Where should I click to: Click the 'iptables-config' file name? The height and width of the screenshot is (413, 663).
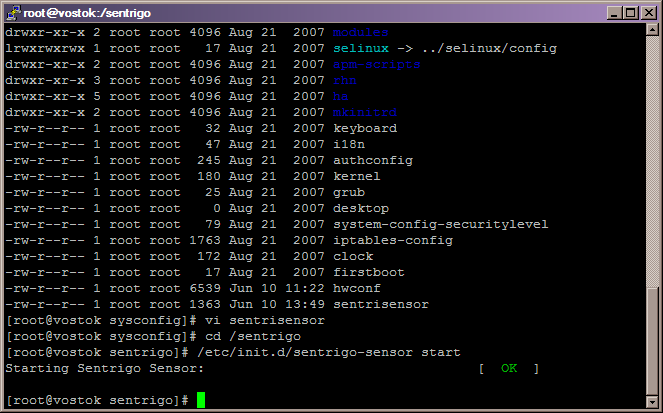(393, 241)
